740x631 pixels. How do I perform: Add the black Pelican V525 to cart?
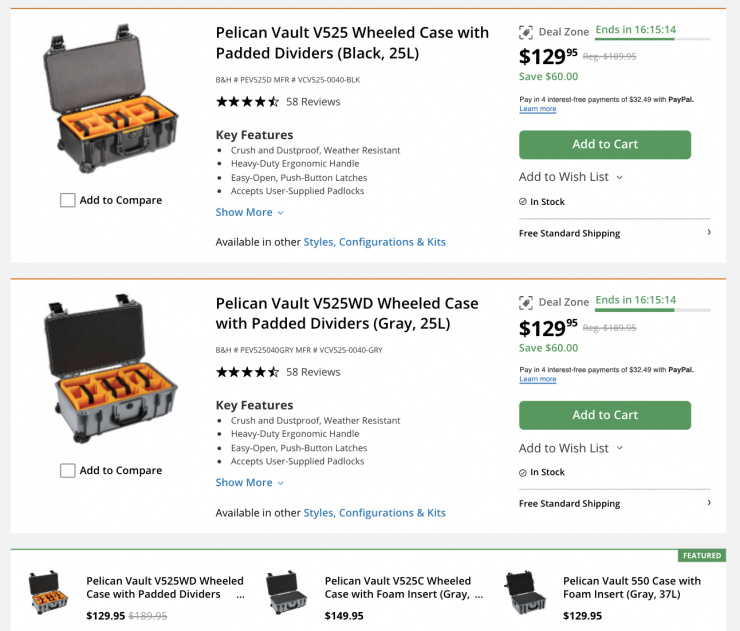(x=604, y=144)
